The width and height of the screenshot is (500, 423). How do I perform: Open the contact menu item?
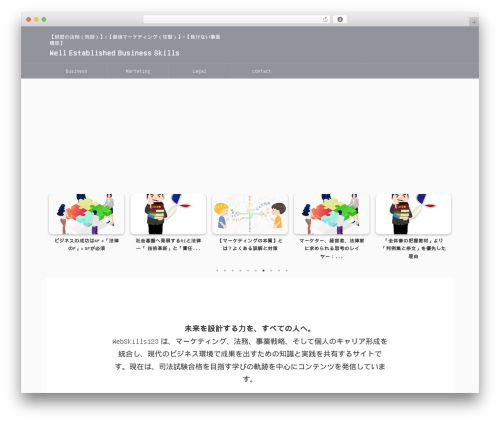pos(261,71)
